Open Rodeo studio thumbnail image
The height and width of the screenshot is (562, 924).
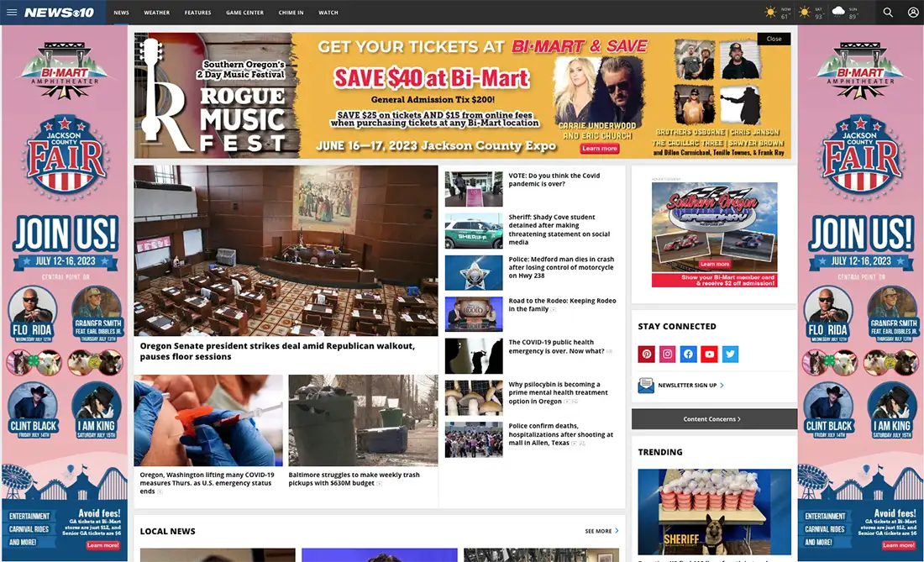tap(474, 314)
